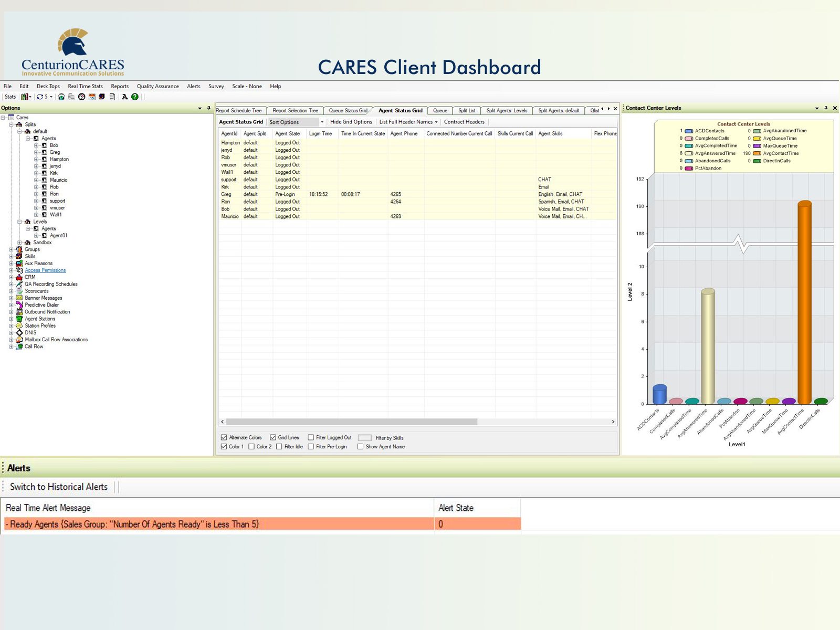
Task: Click the green help question-mark toolbar icon
Action: (135, 97)
